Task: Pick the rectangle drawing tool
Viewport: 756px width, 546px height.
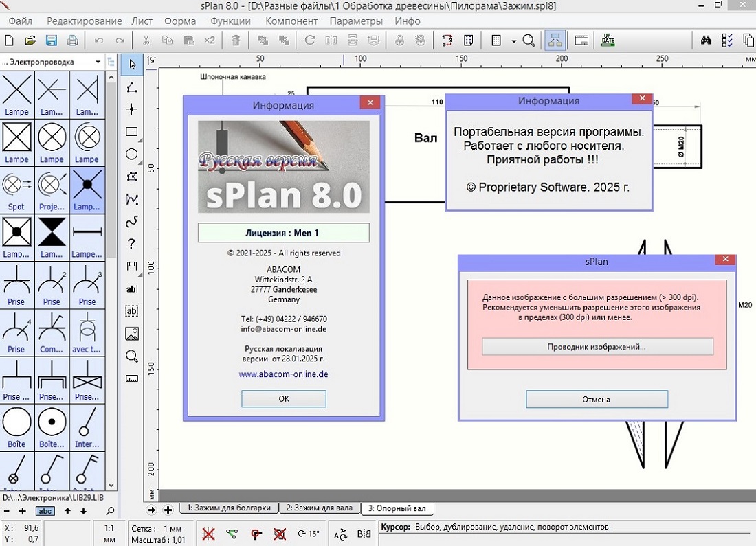Action: click(x=132, y=132)
